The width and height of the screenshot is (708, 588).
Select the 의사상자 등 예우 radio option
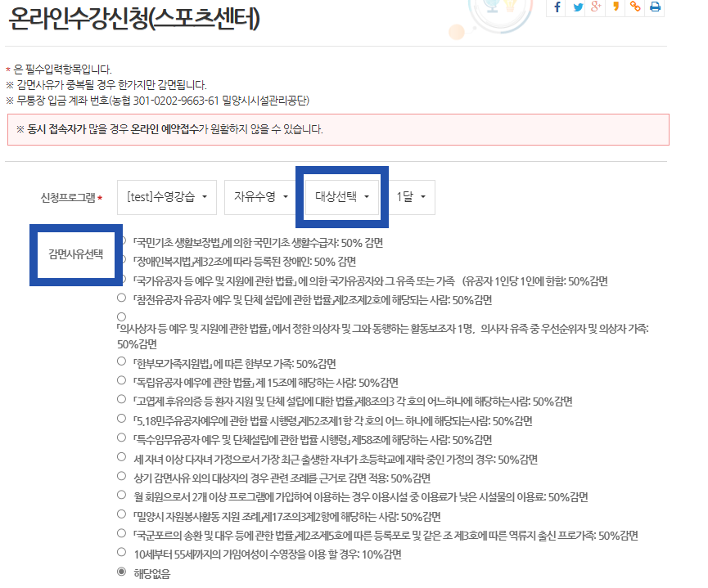coord(121,316)
